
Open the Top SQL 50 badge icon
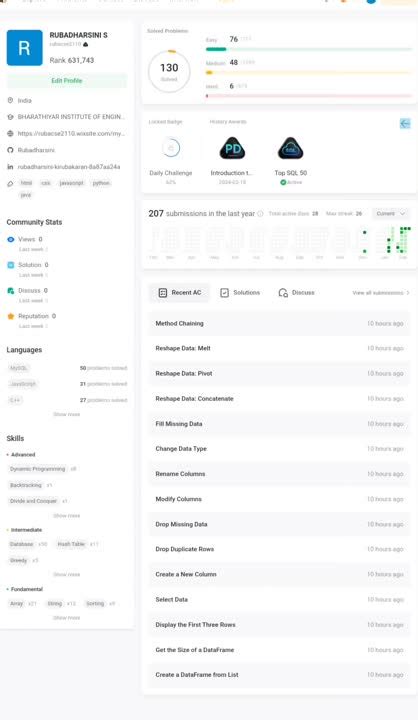[x=290, y=149]
